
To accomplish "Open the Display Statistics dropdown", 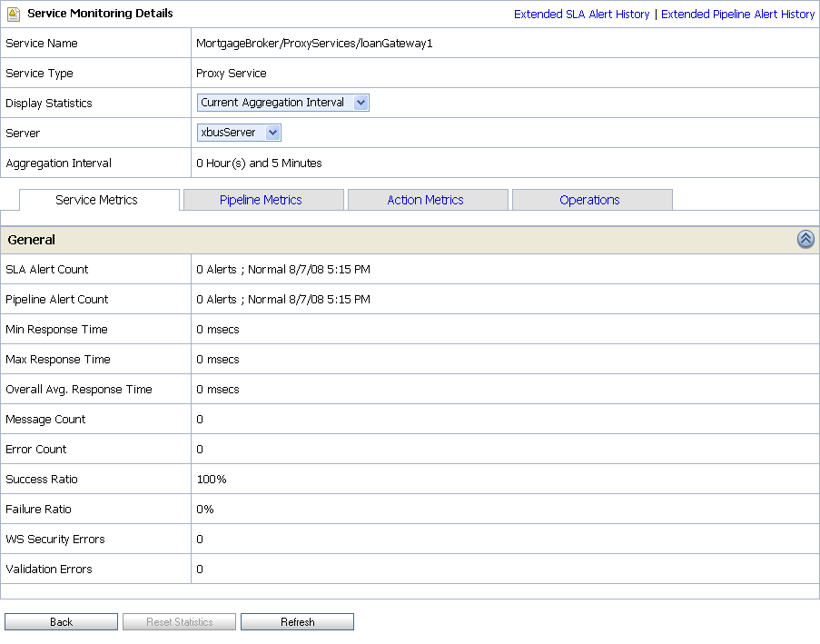I will coord(282,103).
